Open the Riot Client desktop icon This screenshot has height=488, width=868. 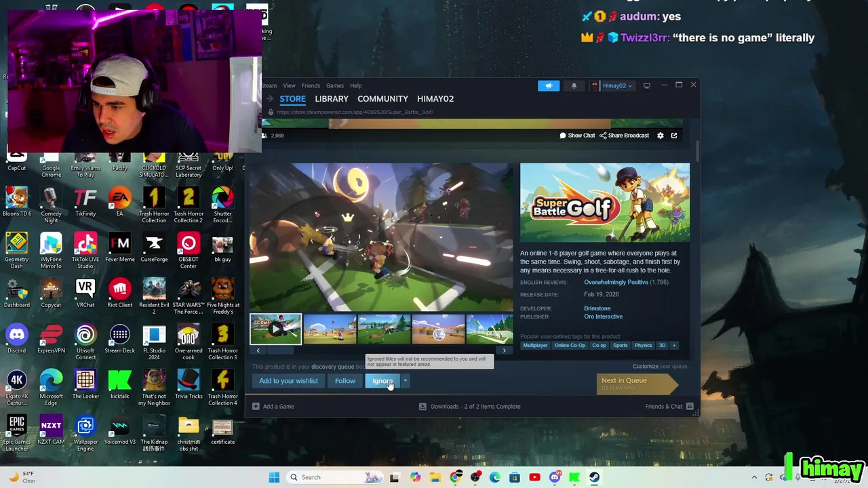(x=120, y=293)
